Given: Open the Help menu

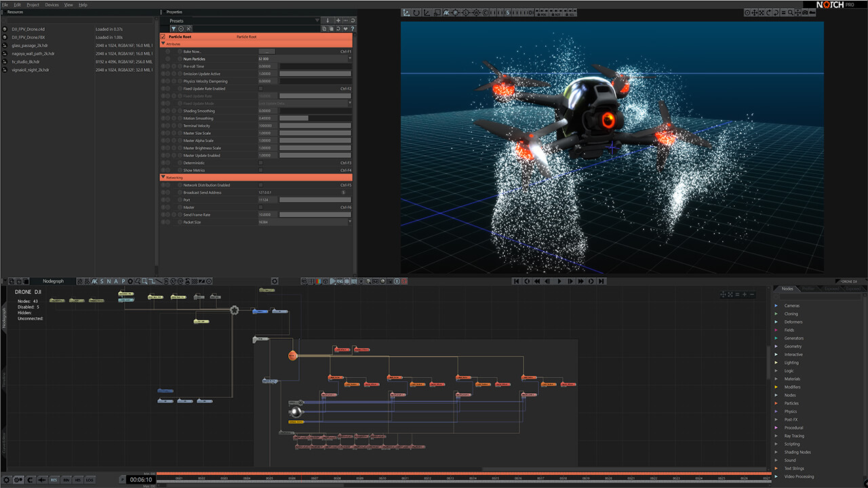Looking at the screenshot, I should pyautogui.click(x=83, y=5).
